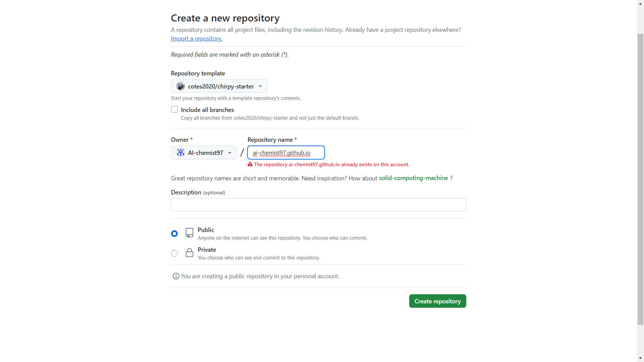The height and width of the screenshot is (362, 644).
Task: Click the info circle icon
Action: [x=176, y=276]
